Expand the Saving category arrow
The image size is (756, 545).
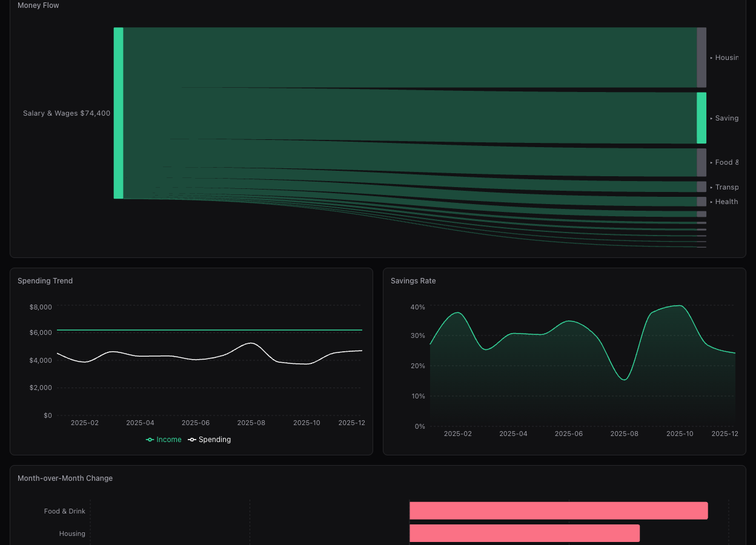[x=711, y=118]
